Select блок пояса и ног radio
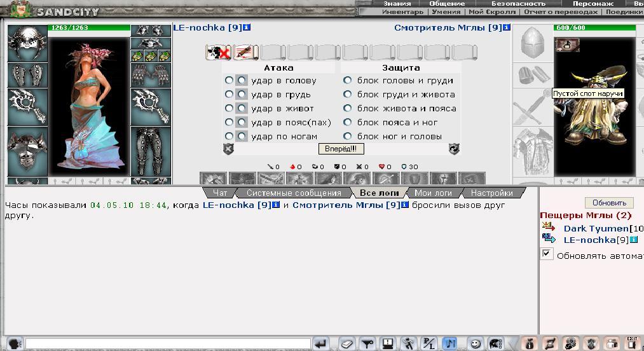 tap(348, 122)
